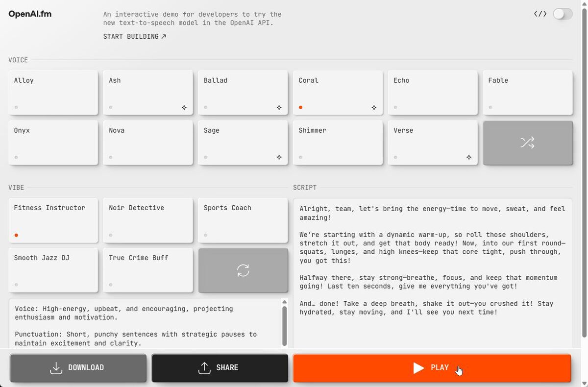Choose the True Crime Buff vibe

[x=147, y=270]
